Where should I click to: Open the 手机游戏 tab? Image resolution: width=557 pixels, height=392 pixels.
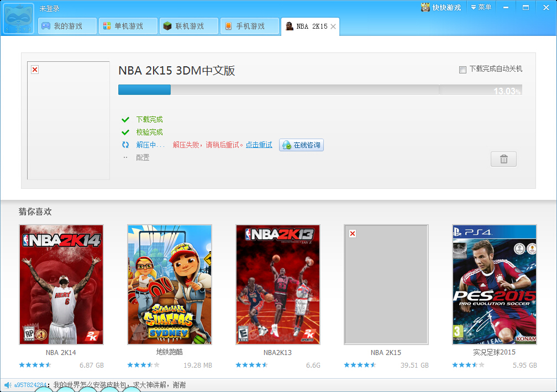[x=249, y=26]
